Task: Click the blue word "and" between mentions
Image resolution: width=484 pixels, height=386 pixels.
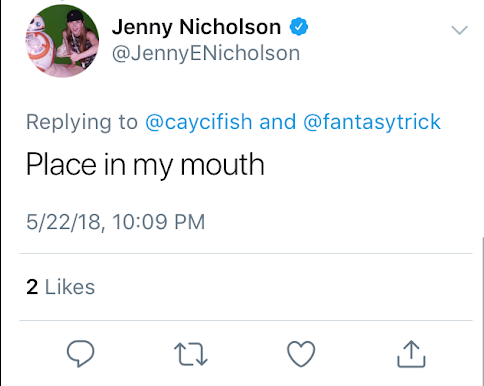Action: [x=278, y=122]
